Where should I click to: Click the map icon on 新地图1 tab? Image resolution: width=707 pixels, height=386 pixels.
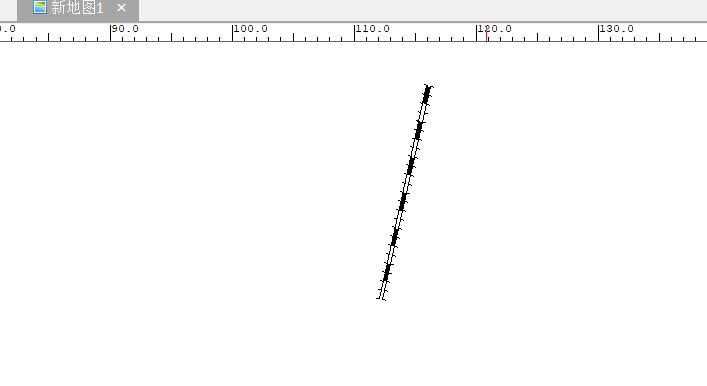point(40,7)
